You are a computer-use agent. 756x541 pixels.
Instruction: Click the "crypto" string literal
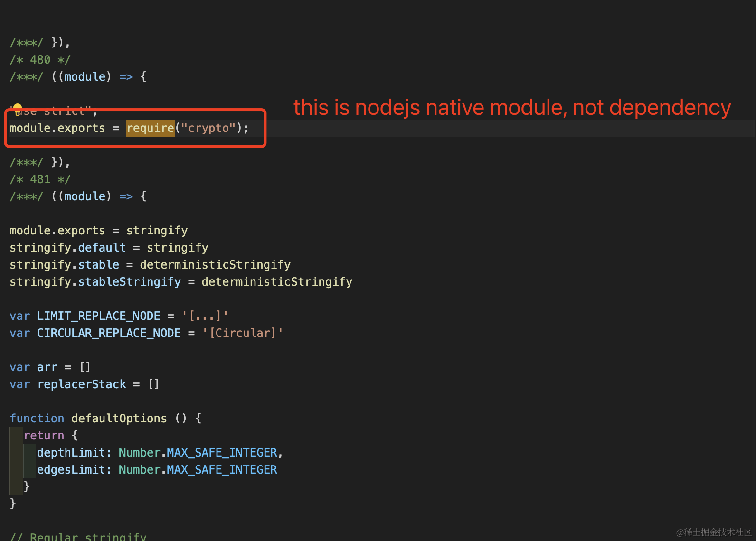click(208, 128)
